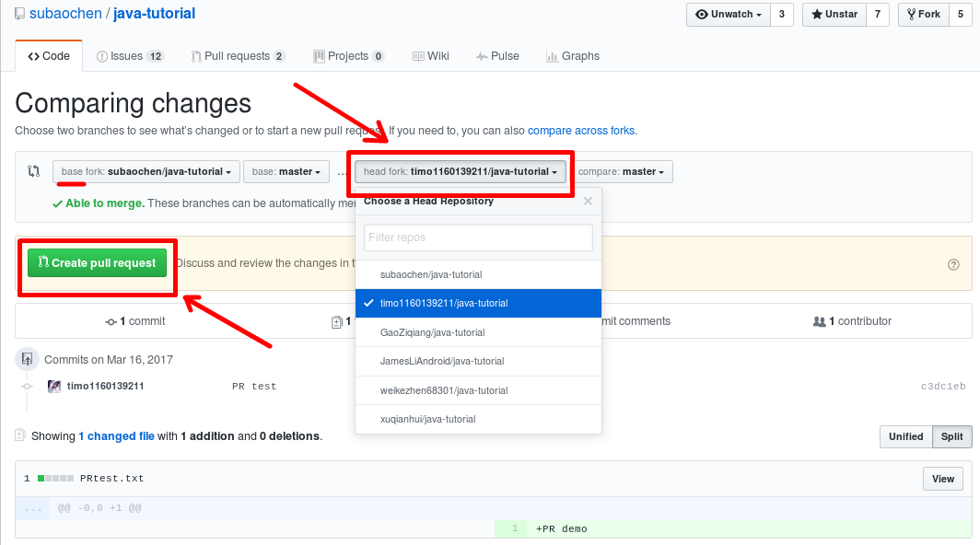Click the Commits on Mar 16, 2017 text
Image resolution: width=980 pixels, height=545 pixels.
[109, 359]
